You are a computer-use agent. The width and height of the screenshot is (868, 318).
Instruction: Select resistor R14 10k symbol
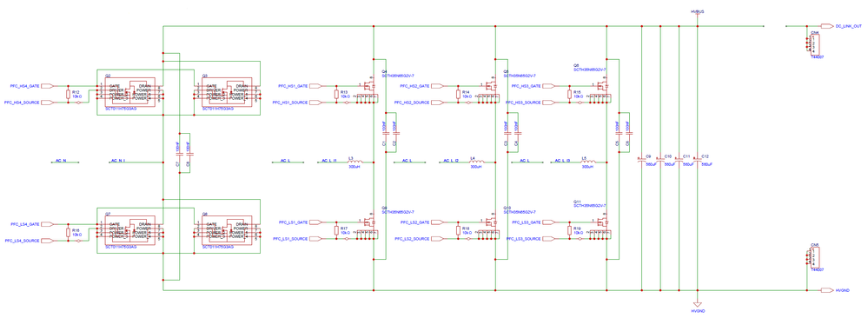pos(458,94)
